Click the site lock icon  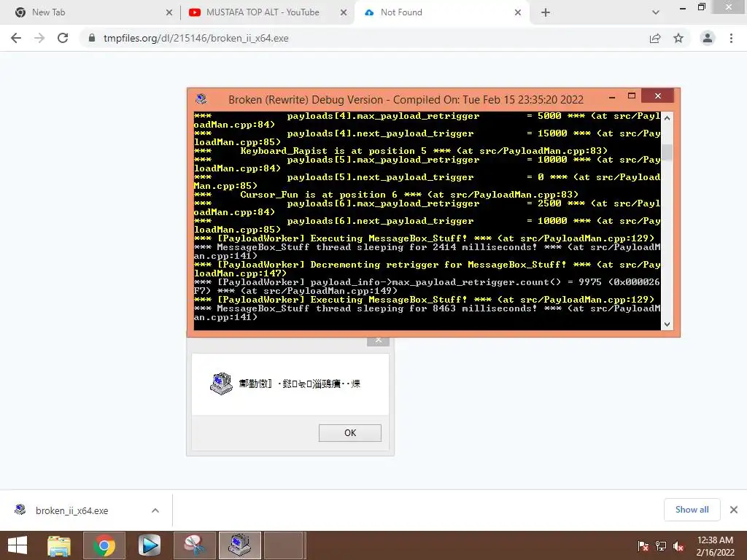click(92, 38)
